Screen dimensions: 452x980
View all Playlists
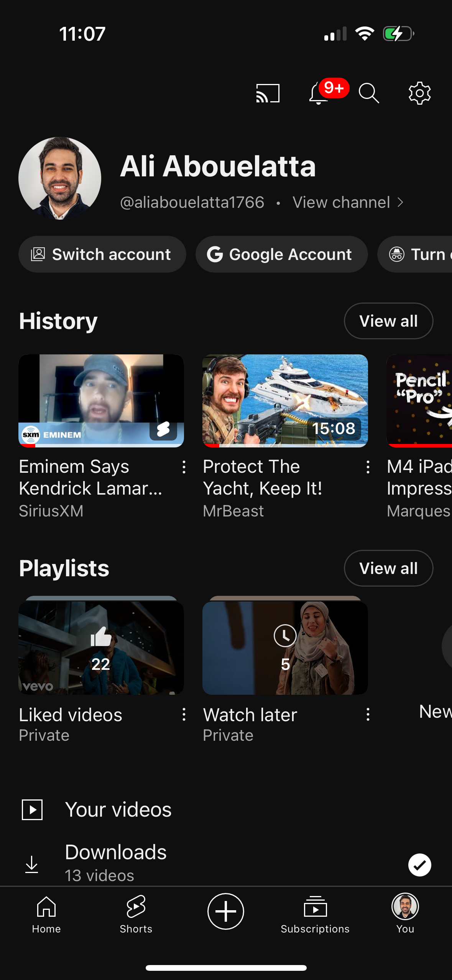pos(389,568)
